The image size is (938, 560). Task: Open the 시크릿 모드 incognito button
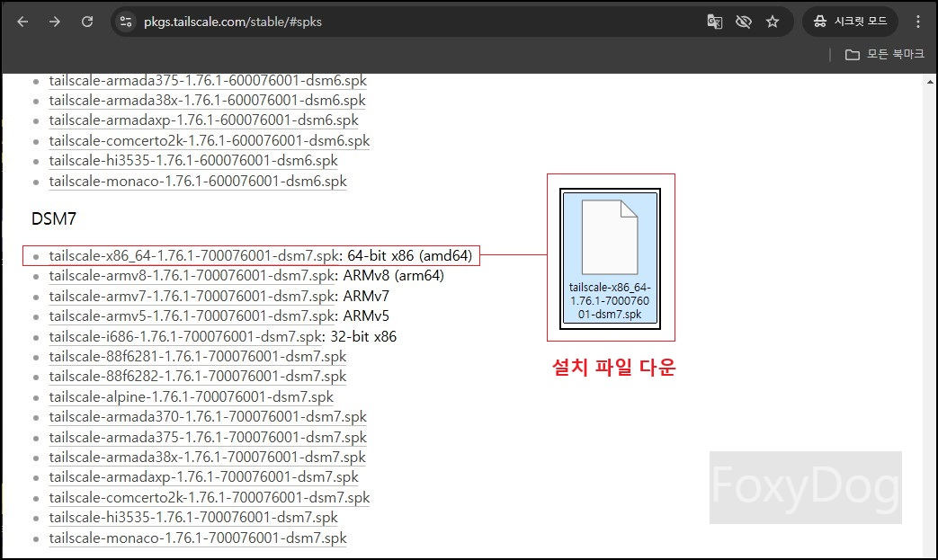point(850,22)
